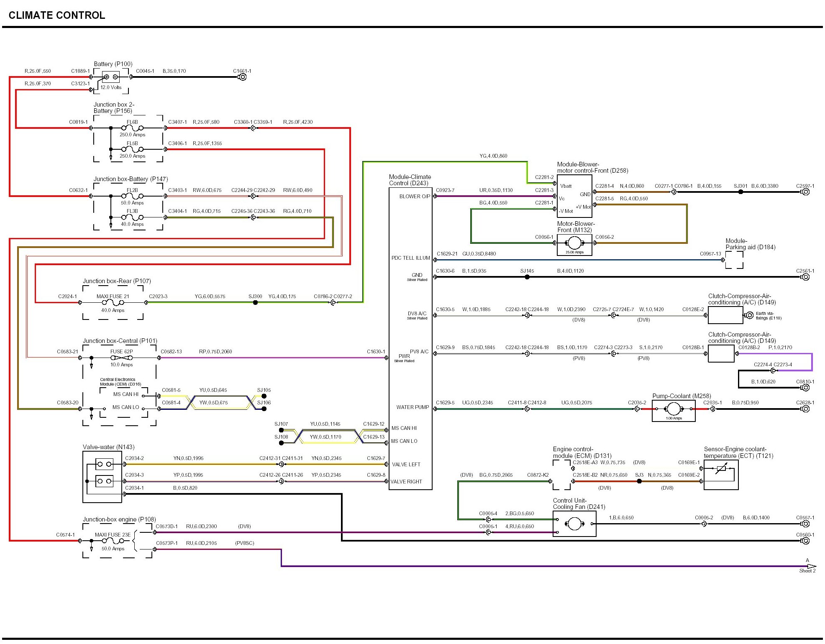Click the FUSE 62P 10 Amps symbol
825x644 pixels.
click(122, 358)
